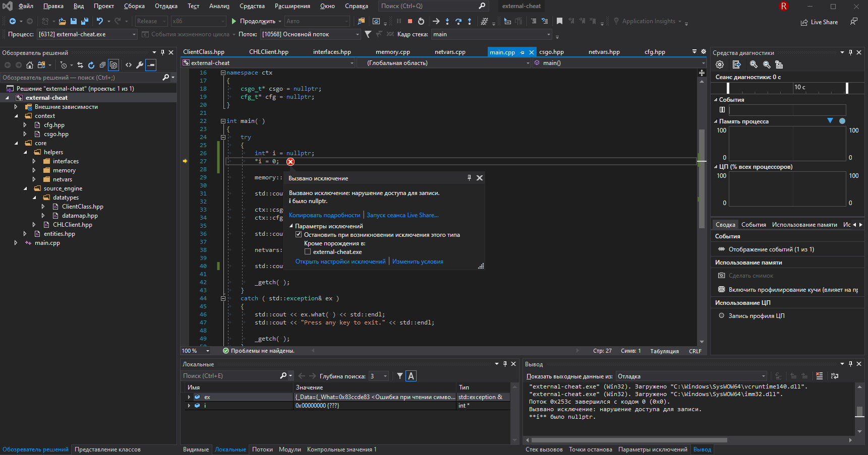The height and width of the screenshot is (455, 868).
Task: Toggle bookmark icon in toolbar
Action: (559, 21)
